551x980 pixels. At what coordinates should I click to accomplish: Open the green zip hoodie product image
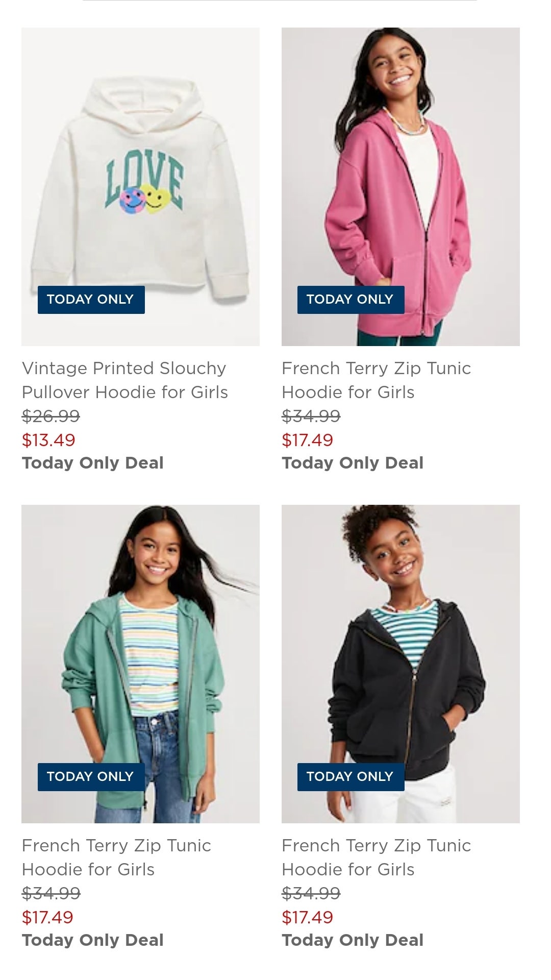click(x=140, y=664)
